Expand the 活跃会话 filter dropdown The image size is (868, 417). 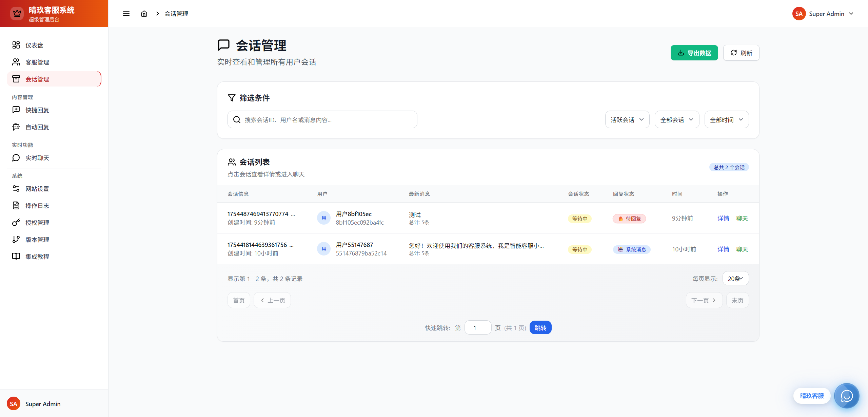click(x=627, y=120)
